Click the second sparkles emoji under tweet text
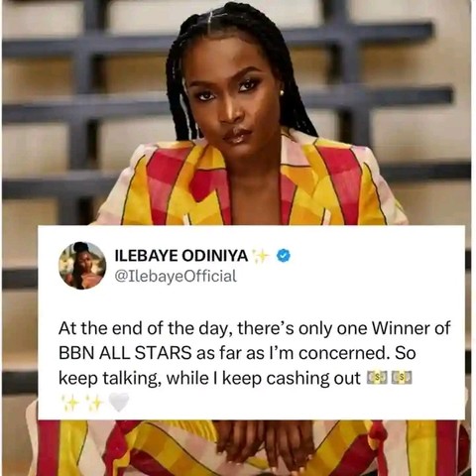Image resolution: width=476 pixels, height=476 pixels. click(x=95, y=403)
